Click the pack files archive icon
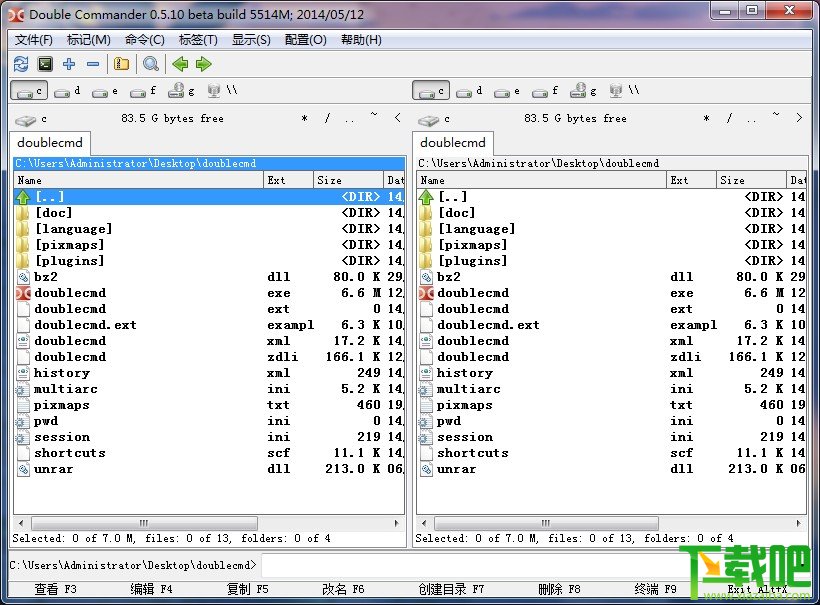This screenshot has width=820, height=605. click(x=121, y=64)
